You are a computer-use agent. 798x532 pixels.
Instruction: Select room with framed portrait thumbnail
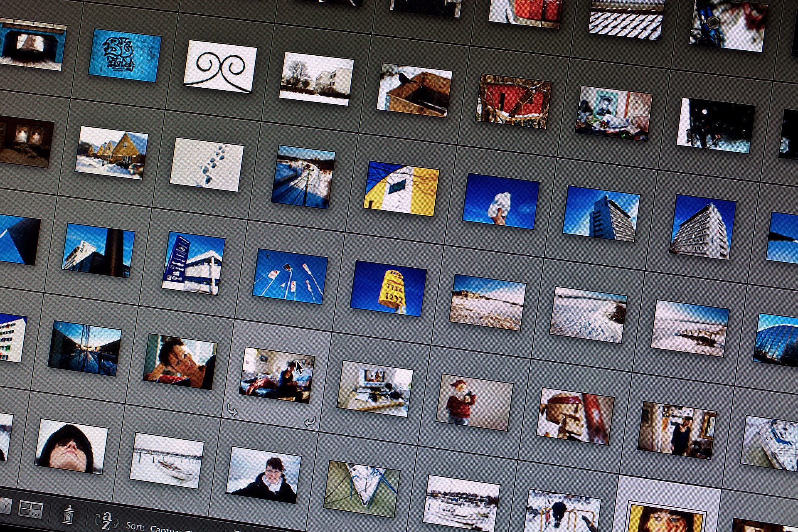(x=613, y=113)
